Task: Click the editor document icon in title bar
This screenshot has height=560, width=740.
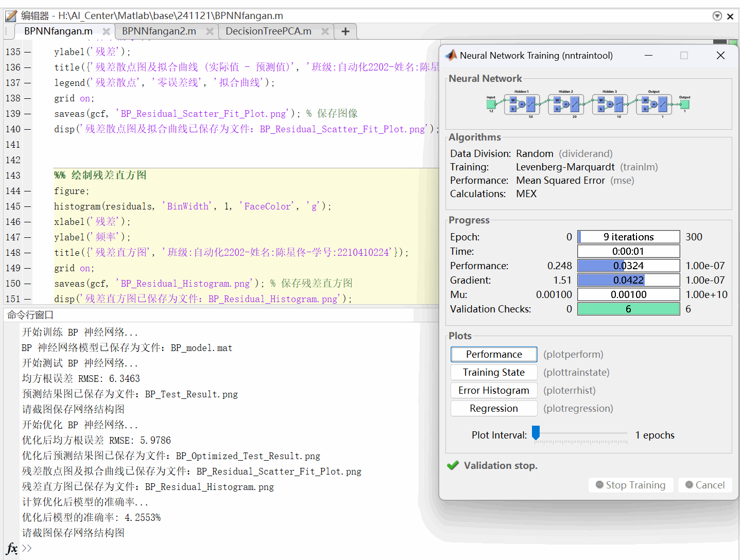Action: [x=11, y=16]
